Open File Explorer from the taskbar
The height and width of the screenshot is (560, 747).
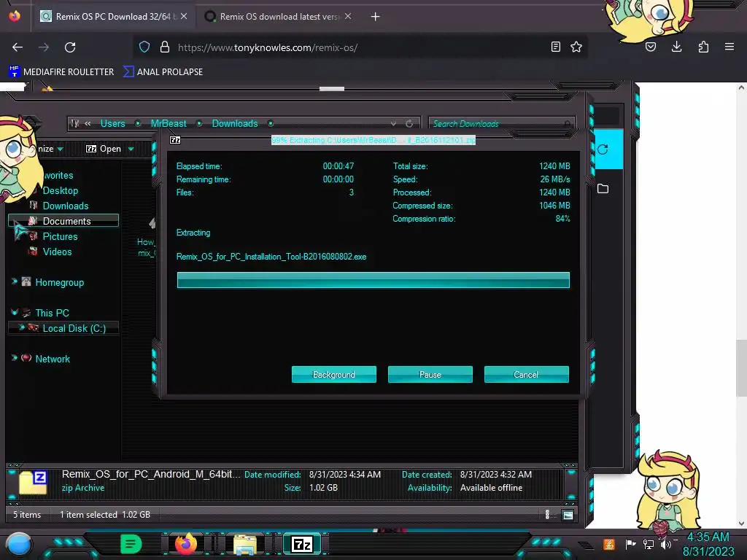pyautogui.click(x=245, y=545)
